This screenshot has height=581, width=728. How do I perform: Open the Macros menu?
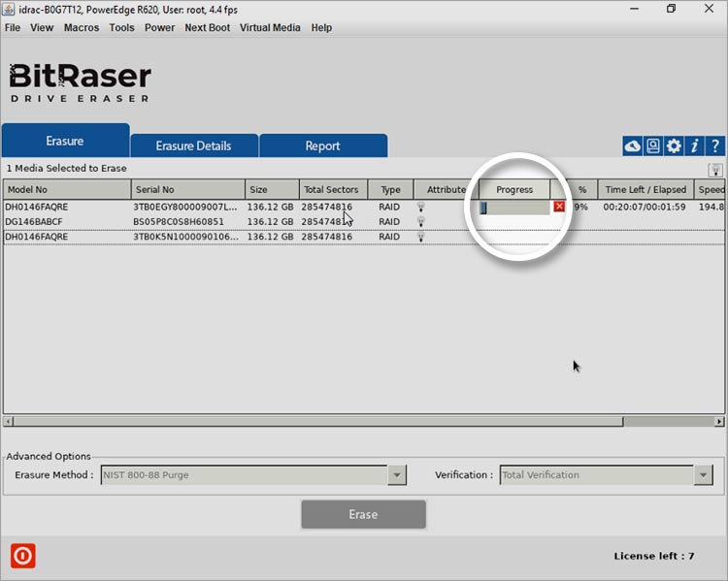click(82, 28)
